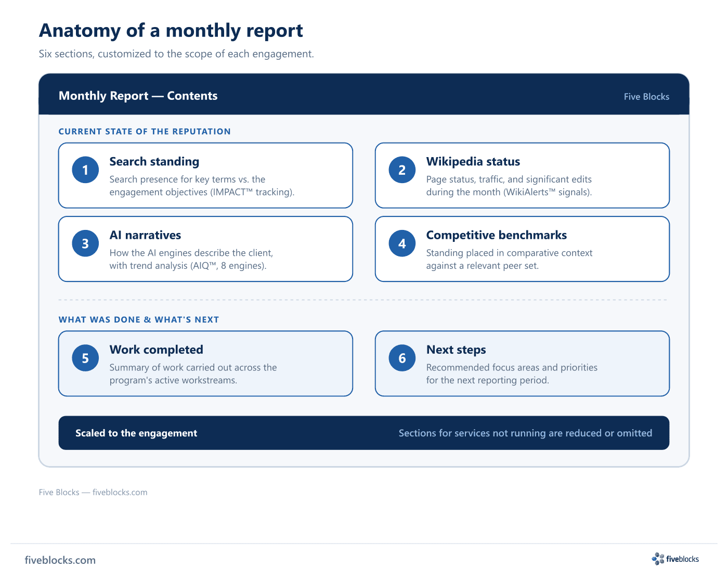Viewport: 728px width, 580px height.
Task: Click the number 3 circle badge
Action: 85,243
